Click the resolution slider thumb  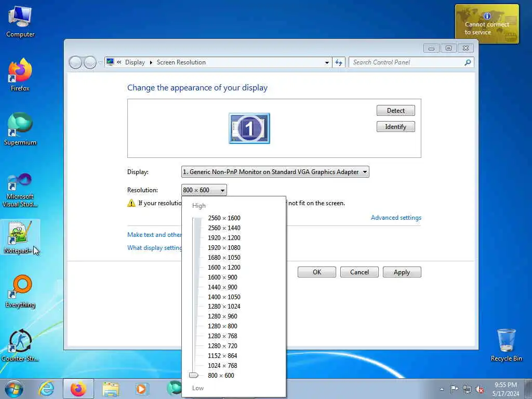point(193,375)
